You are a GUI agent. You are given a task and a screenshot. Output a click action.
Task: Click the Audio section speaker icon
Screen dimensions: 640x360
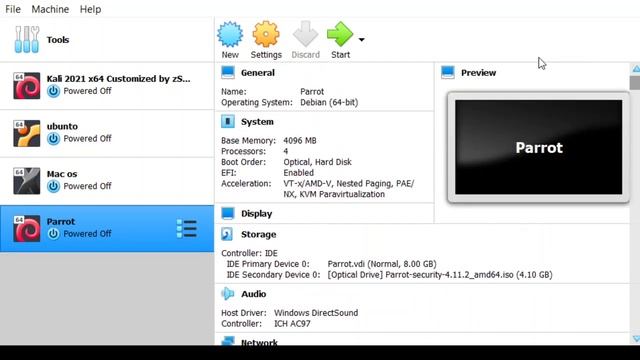click(x=228, y=294)
